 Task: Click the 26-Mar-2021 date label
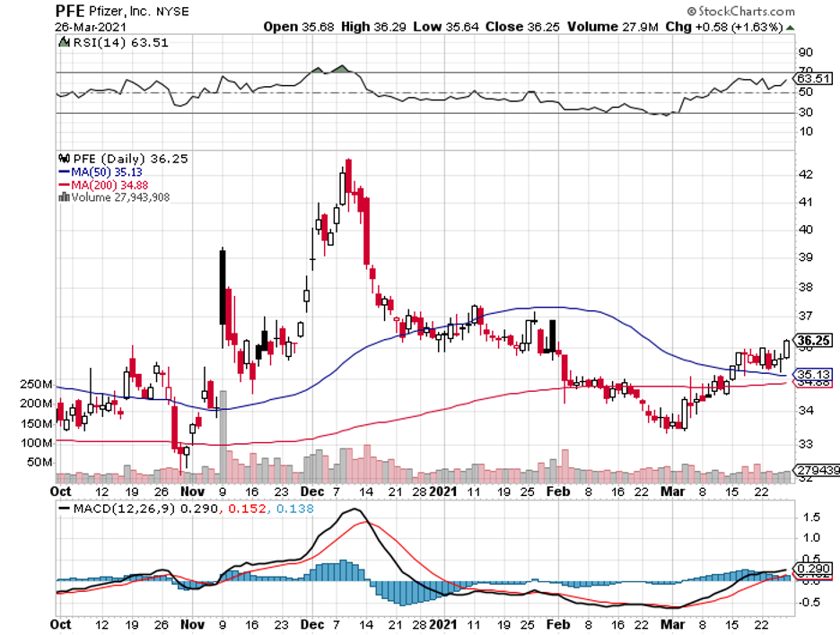pos(91,27)
